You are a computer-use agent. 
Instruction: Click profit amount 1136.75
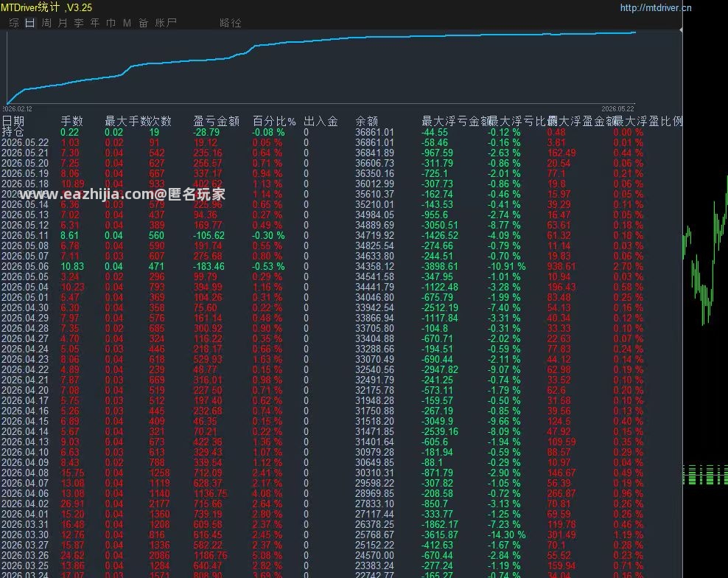[211, 493]
